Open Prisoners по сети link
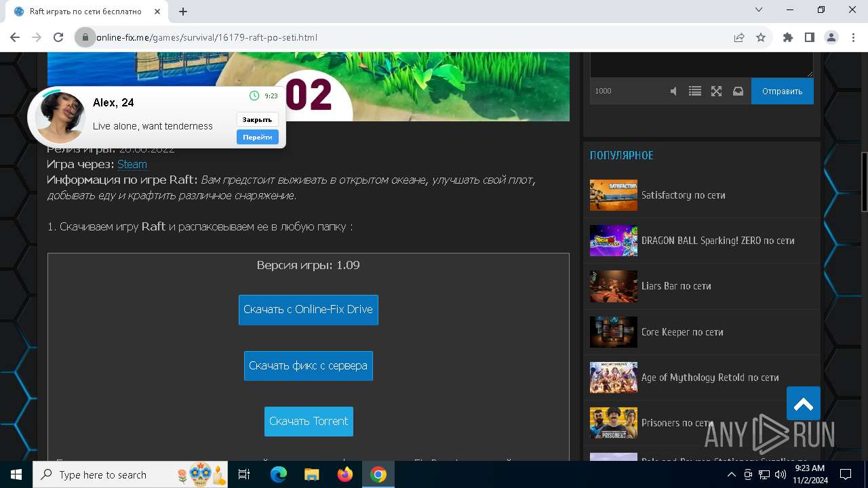868x488 pixels. (677, 423)
